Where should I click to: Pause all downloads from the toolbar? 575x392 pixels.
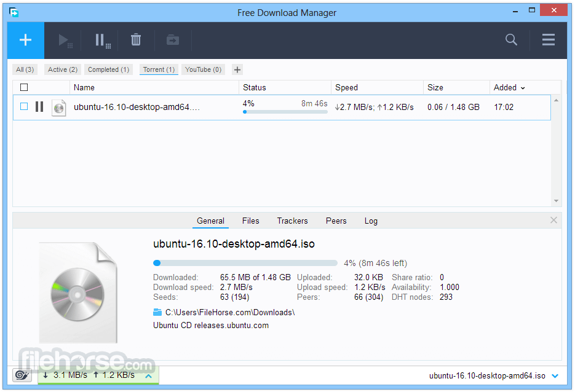(x=103, y=41)
